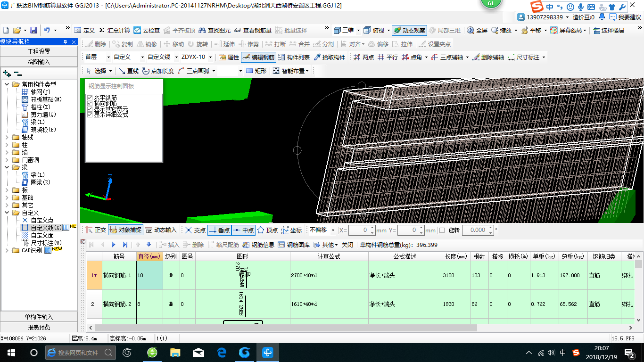Select 直线 line drawing tool
The image size is (644, 362).
(x=129, y=71)
